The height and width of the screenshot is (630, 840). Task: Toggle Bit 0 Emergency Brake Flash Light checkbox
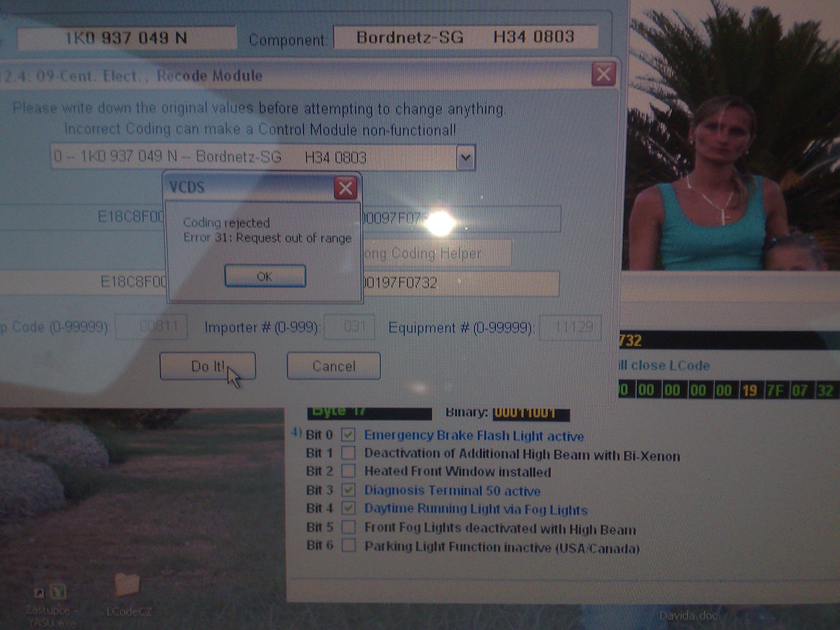pyautogui.click(x=348, y=435)
